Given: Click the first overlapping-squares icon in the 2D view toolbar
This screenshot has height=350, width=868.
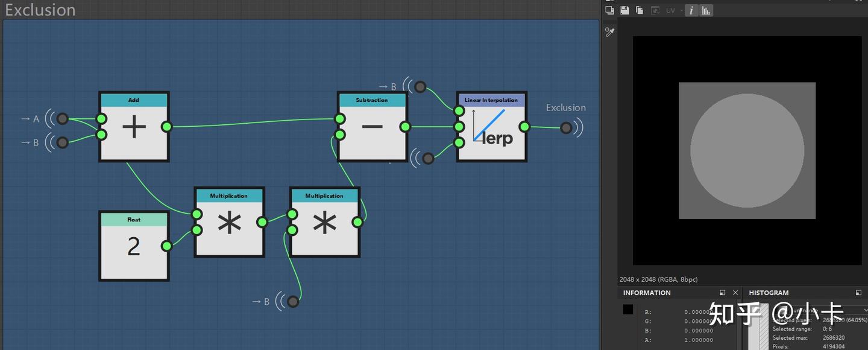Looking at the screenshot, I should click(x=609, y=10).
